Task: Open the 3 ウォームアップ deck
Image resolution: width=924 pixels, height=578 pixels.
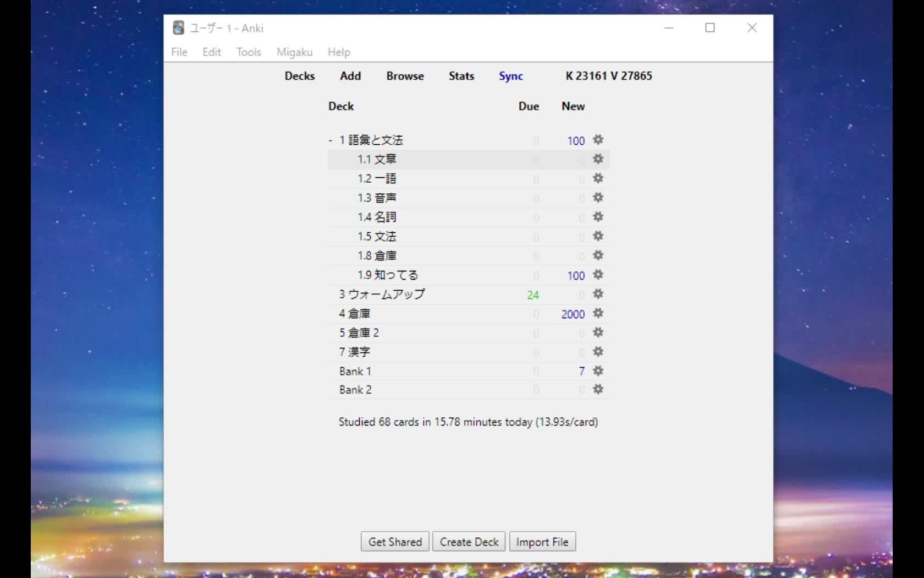Action: 382,294
